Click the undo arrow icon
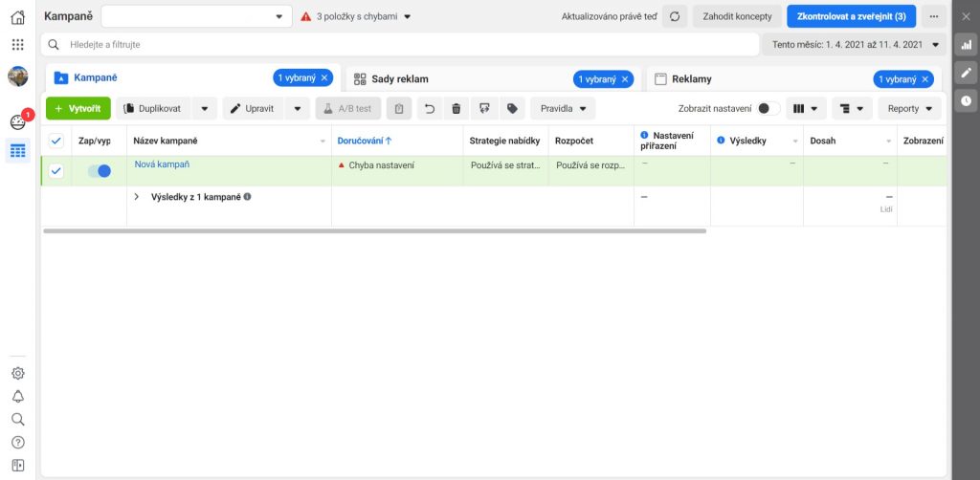This screenshot has width=980, height=480. 430,109
